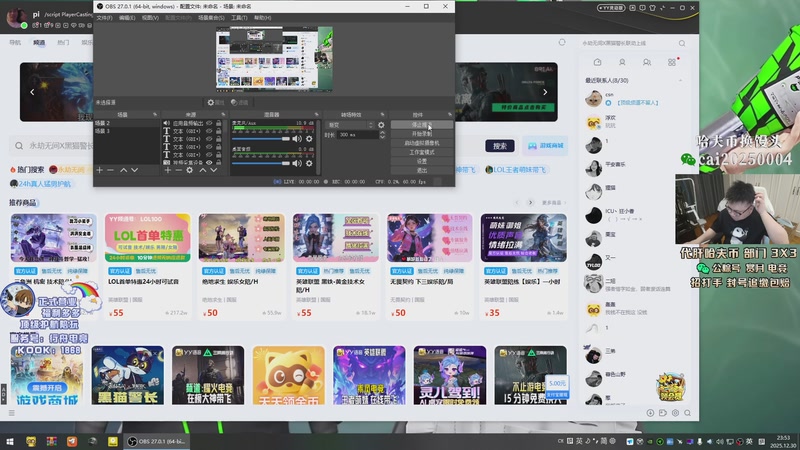Viewport: 800px width, 450px height.
Task: Open the OBS 帮助(H) menu
Action: coord(263,18)
